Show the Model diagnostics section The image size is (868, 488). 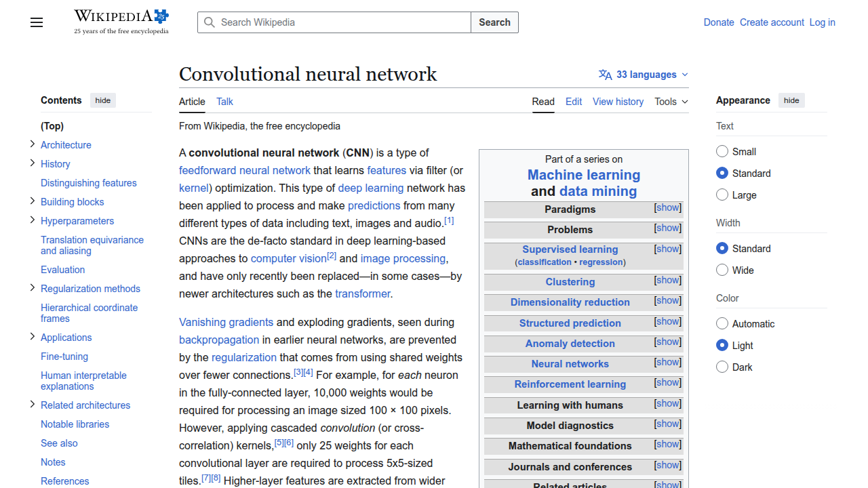click(x=668, y=424)
